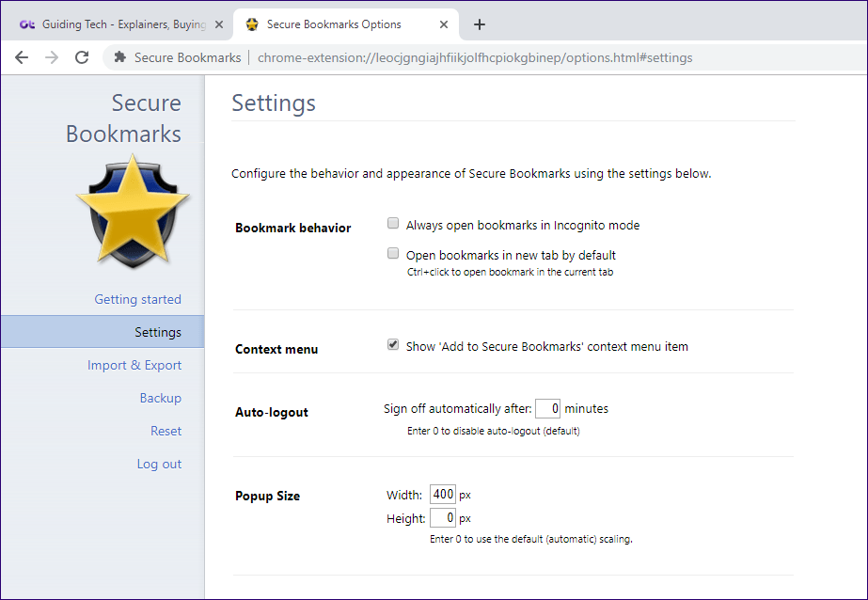Enable Open bookmarks in new tab by default
This screenshot has height=600, width=868.
pyautogui.click(x=393, y=253)
